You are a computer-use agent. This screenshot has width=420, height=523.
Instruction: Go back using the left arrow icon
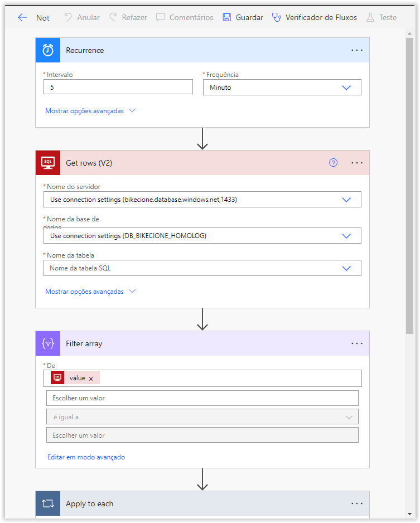pos(22,17)
